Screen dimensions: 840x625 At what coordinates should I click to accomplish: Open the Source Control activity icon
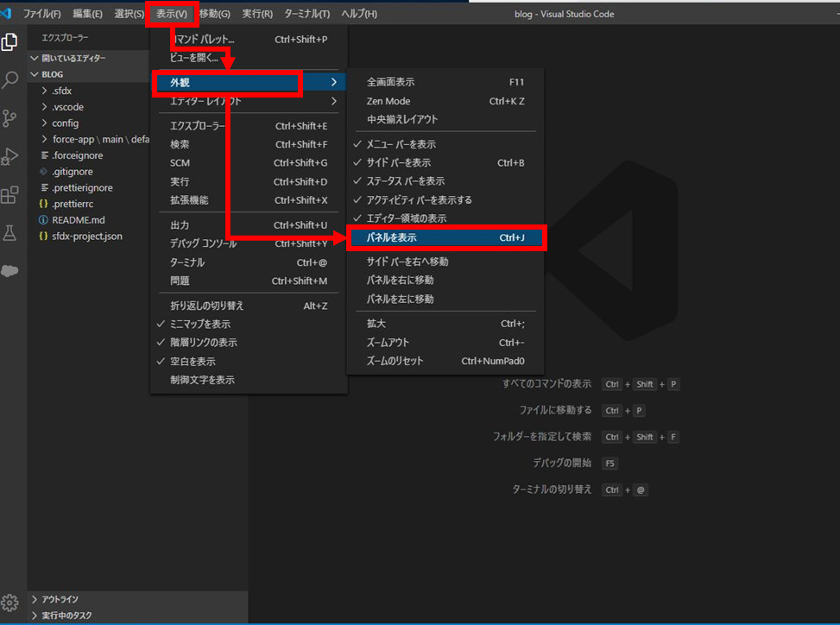click(x=10, y=118)
